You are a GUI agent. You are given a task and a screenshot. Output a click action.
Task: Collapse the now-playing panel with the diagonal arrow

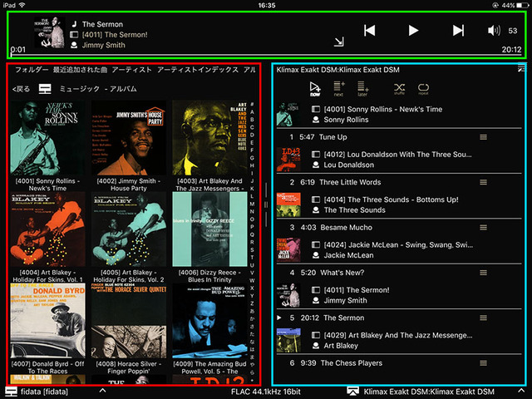click(x=339, y=42)
